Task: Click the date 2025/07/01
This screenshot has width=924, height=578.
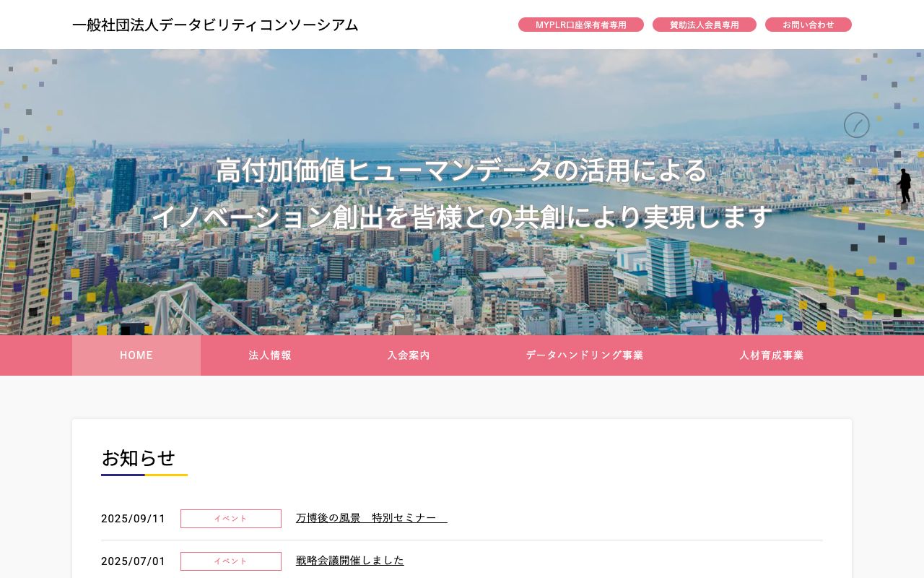Action: point(134,561)
